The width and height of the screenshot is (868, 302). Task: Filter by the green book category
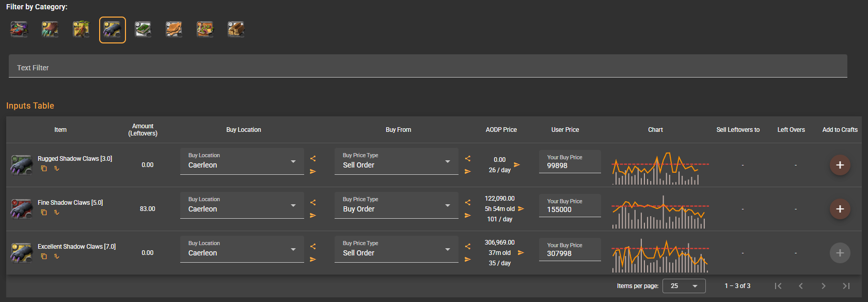(x=143, y=30)
